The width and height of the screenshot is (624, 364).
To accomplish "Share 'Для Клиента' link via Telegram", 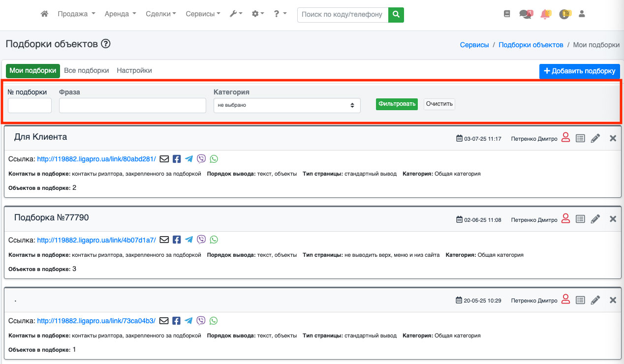I will pyautogui.click(x=189, y=159).
